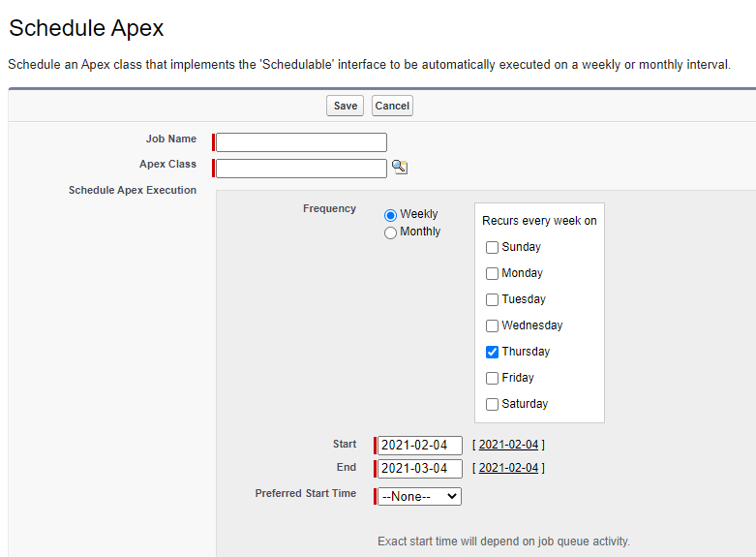The height and width of the screenshot is (557, 756).
Task: Click the 2021-02-04 link beside Start
Action: (508, 445)
